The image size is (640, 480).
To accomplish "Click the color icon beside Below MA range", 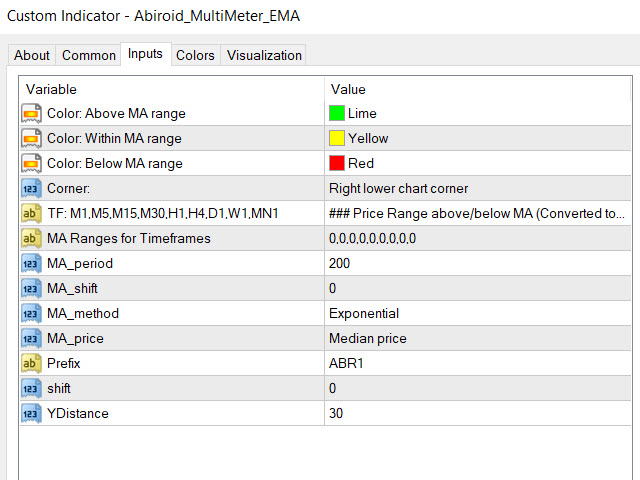I will point(31,163).
